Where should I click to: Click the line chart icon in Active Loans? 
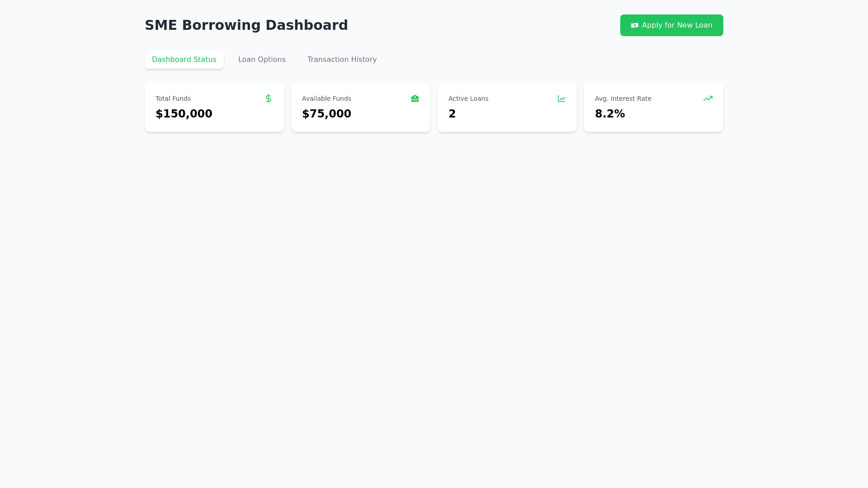click(561, 99)
